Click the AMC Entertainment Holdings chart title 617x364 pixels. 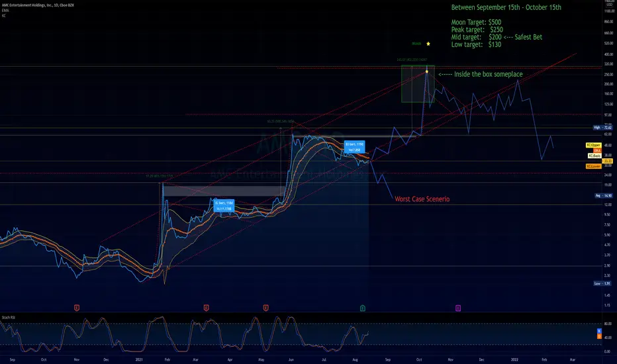38,5
